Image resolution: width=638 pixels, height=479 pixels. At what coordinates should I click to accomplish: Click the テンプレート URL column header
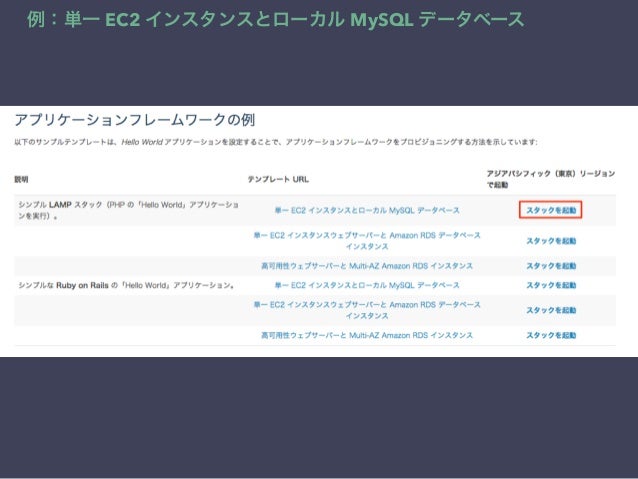[x=278, y=179]
